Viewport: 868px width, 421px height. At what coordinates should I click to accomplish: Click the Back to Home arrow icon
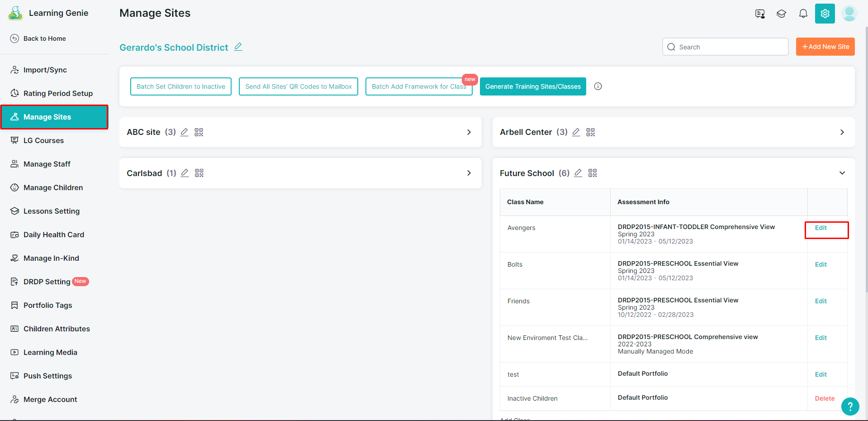[x=14, y=38]
